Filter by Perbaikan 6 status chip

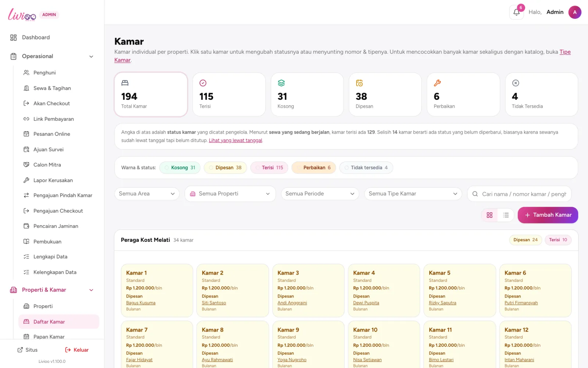click(x=314, y=168)
